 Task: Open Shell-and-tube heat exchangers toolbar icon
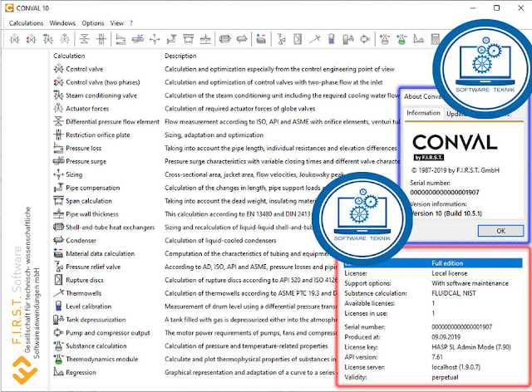point(224,39)
